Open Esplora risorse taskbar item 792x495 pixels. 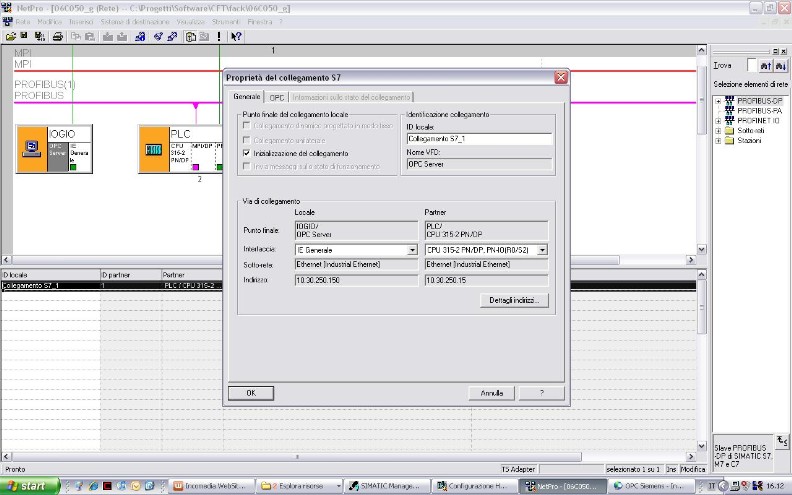tap(299, 486)
